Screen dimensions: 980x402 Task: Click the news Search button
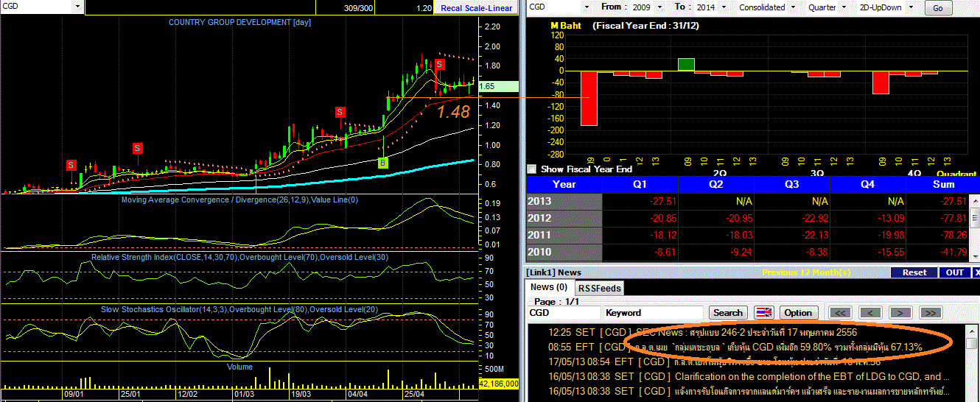(x=728, y=313)
